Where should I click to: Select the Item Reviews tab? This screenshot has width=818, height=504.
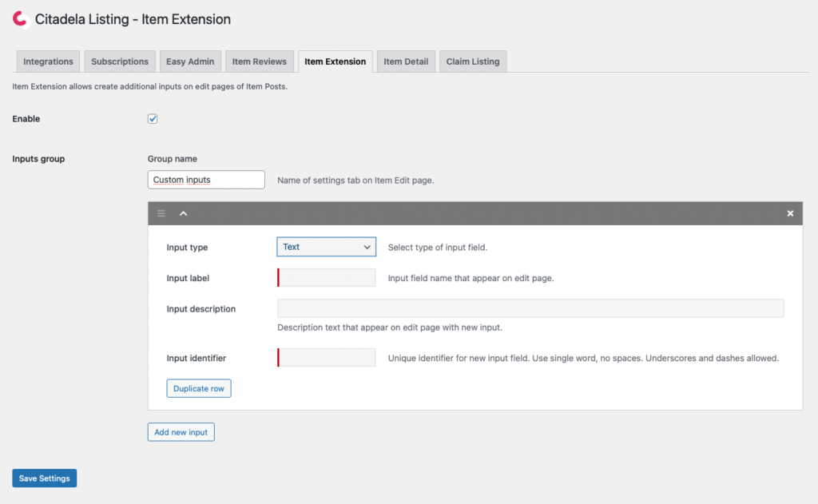(x=259, y=62)
